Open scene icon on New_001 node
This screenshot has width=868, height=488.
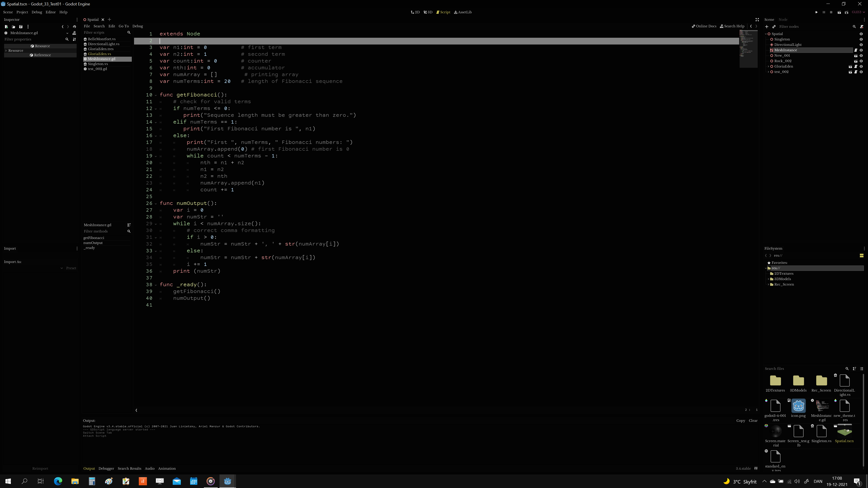click(856, 56)
